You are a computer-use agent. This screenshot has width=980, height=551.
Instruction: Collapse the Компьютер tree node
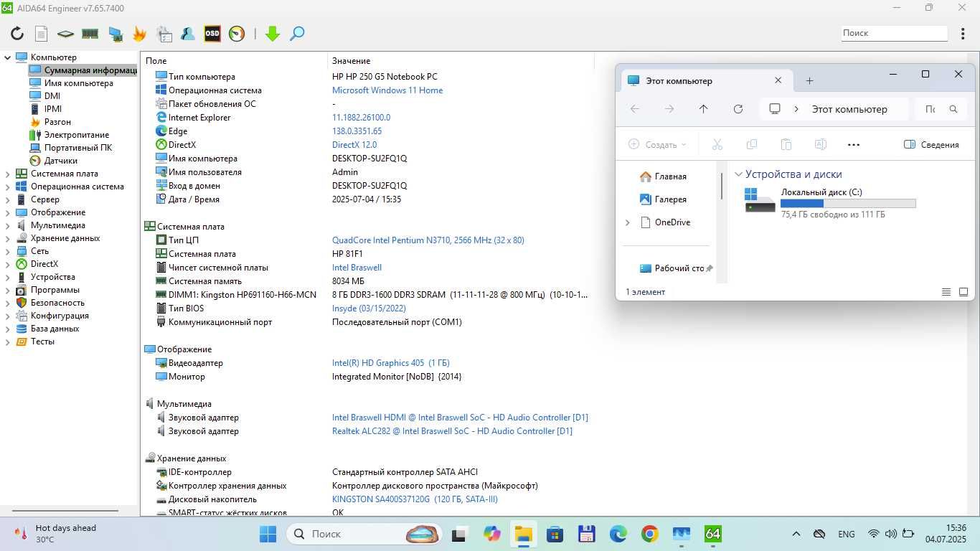pos(8,57)
